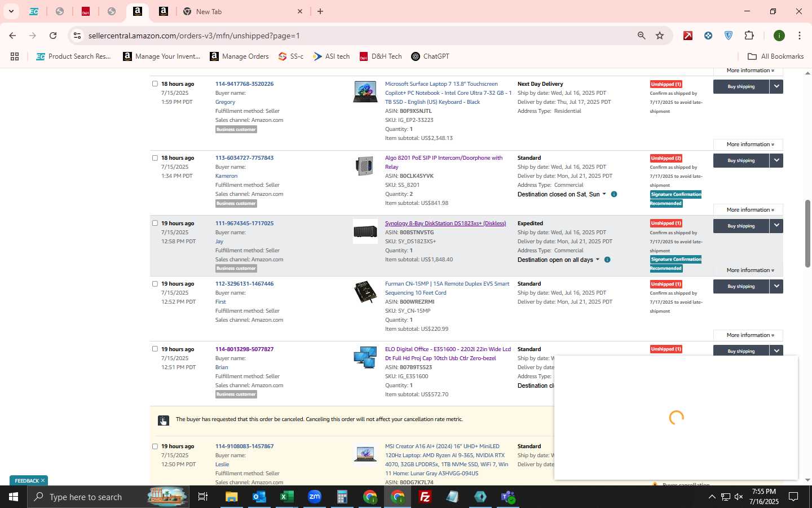Screen dimensions: 812x508
Task: Expand Buy shipping options for Algo 8201 order
Action: point(776,160)
